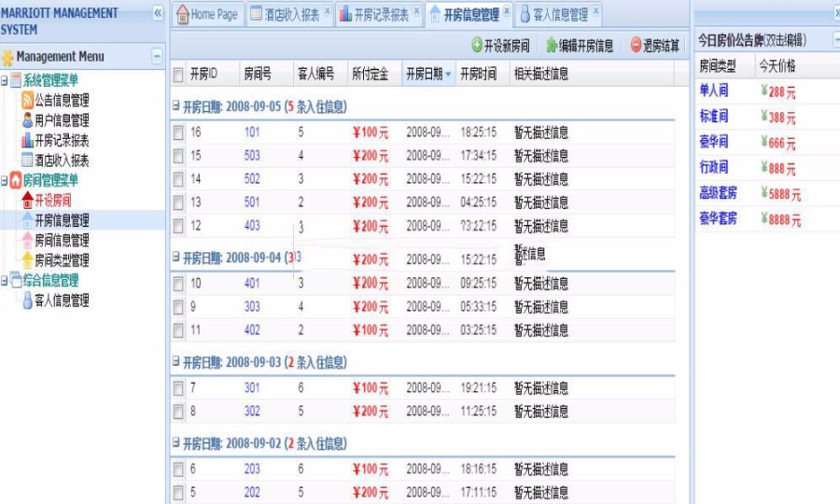Click the 系统管理菜单 folder icon
840x504 pixels.
click(x=16, y=80)
